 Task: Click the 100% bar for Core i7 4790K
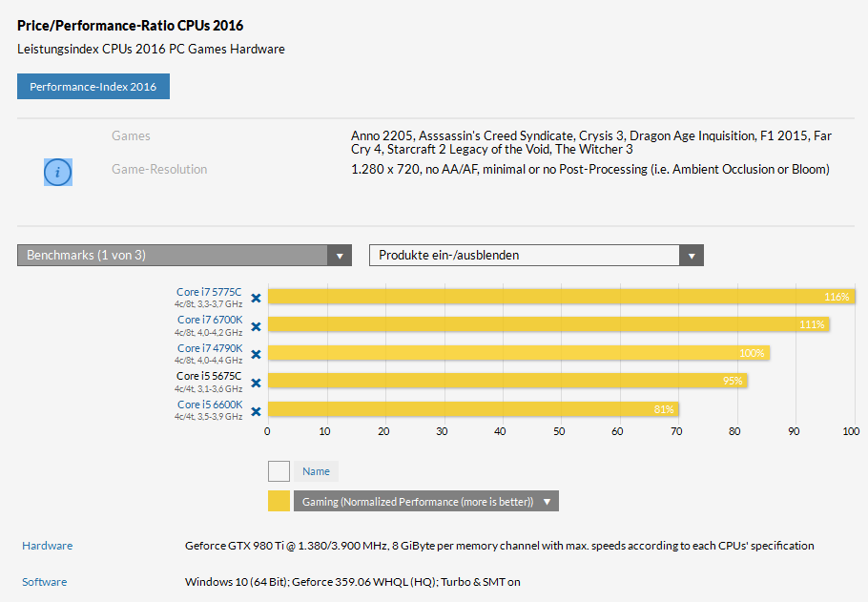pos(519,353)
